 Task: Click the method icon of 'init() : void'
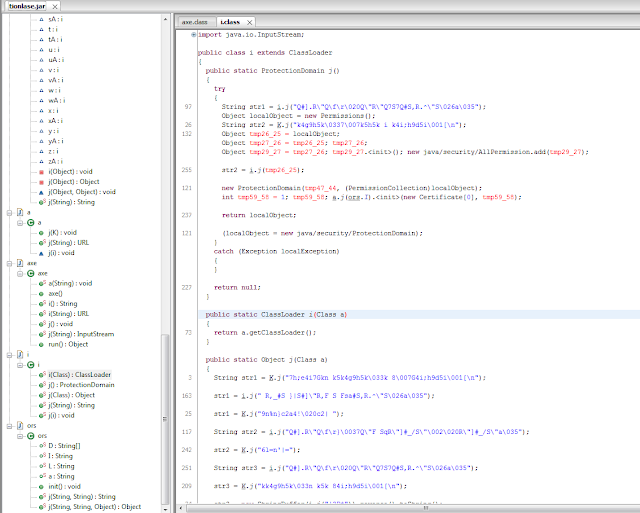41,486
